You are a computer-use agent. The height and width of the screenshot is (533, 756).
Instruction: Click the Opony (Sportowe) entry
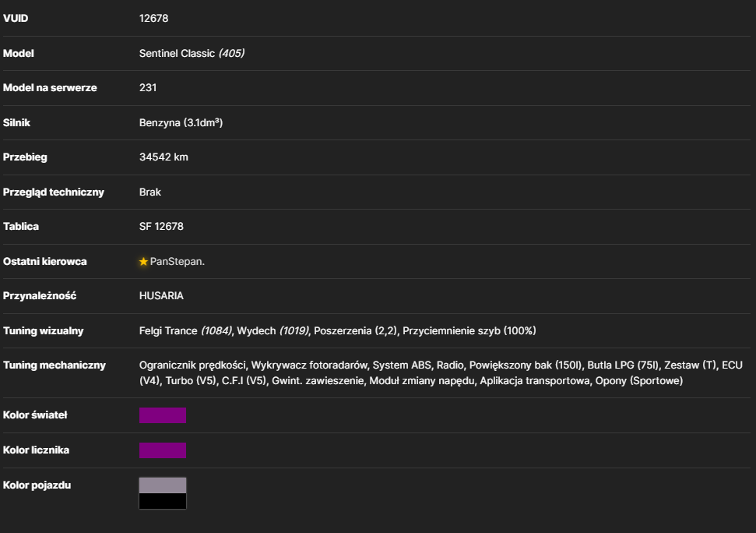(639, 380)
